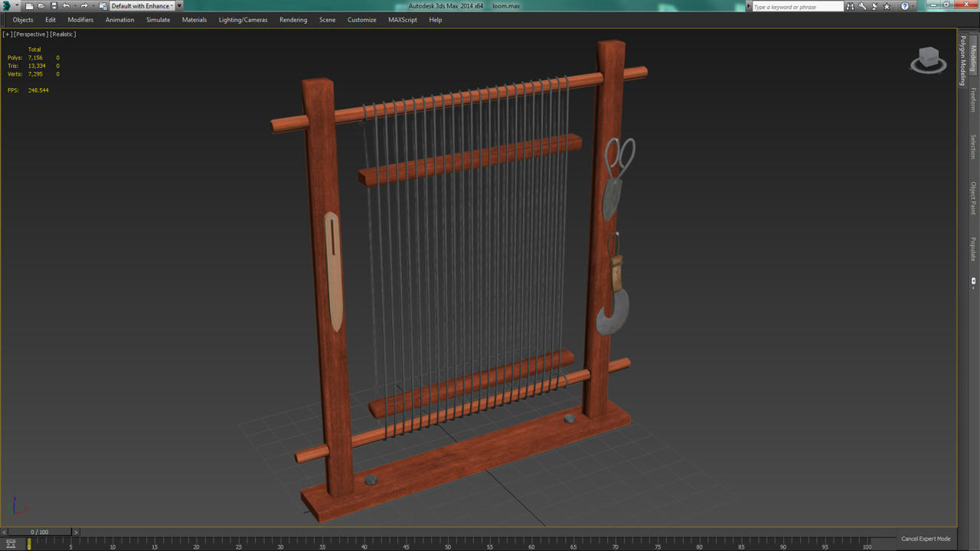Click the [+] viewport general label
This screenshot has height=551, width=980.
coord(8,34)
